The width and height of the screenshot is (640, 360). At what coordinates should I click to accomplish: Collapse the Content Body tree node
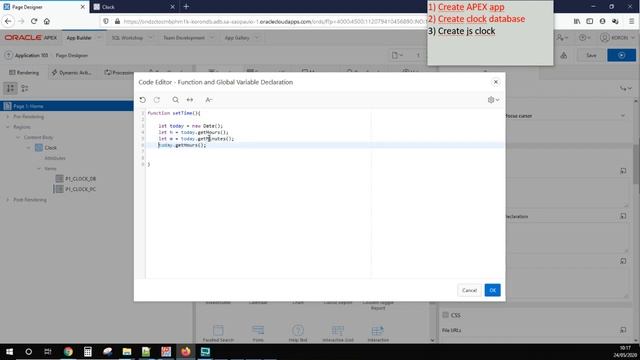[x=18, y=138]
